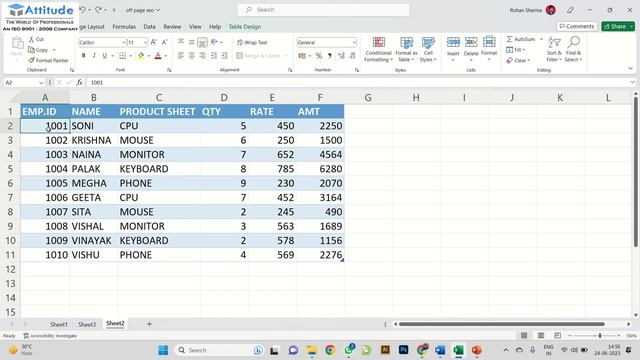This screenshot has width=640, height=360.
Task: Click the green Share button
Action: [618, 26]
